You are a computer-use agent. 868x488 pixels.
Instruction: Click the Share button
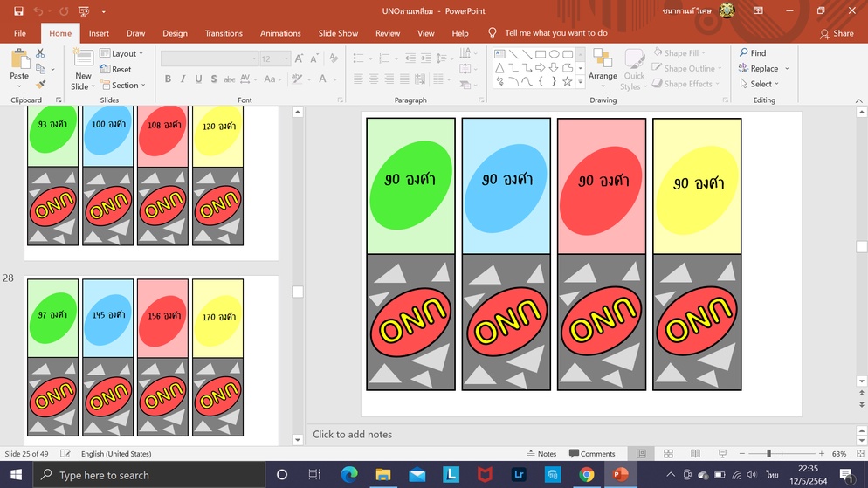click(x=837, y=33)
